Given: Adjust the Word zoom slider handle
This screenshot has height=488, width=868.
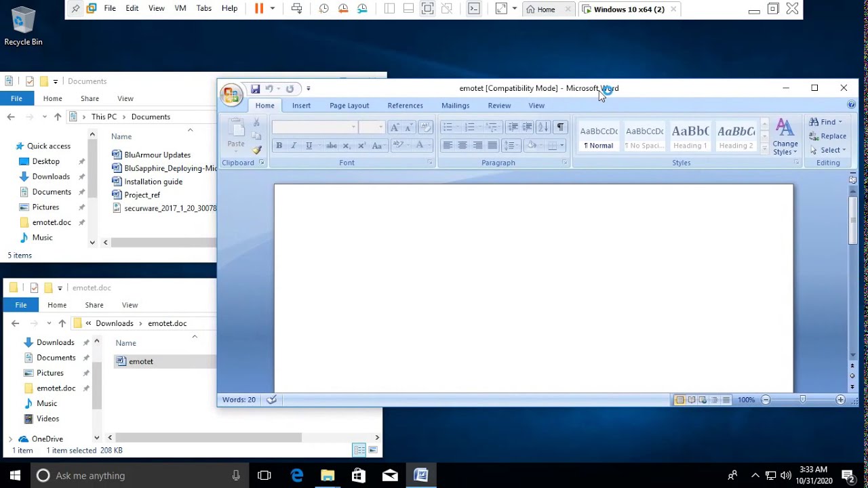Looking at the screenshot, I should pyautogui.click(x=802, y=400).
